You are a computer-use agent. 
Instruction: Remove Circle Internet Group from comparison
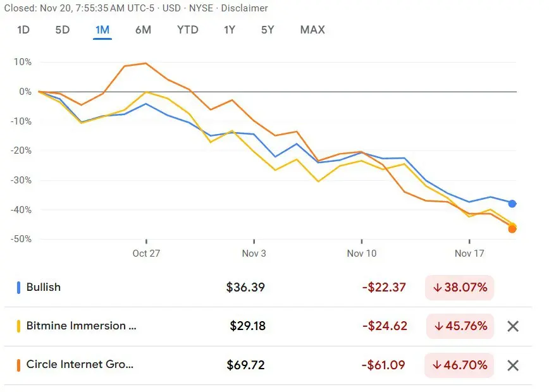513,365
